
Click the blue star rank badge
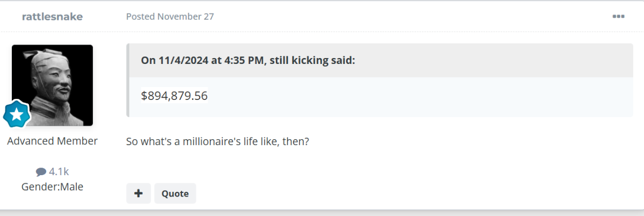click(17, 113)
